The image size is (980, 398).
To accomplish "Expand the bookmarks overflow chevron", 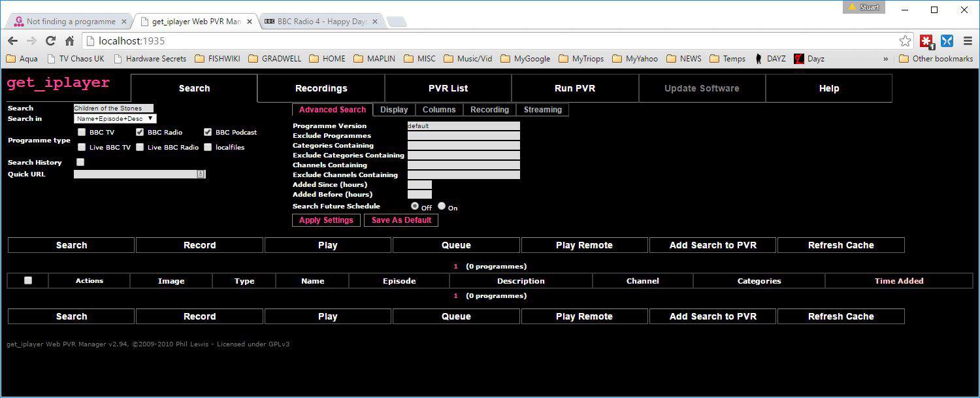I will [886, 59].
